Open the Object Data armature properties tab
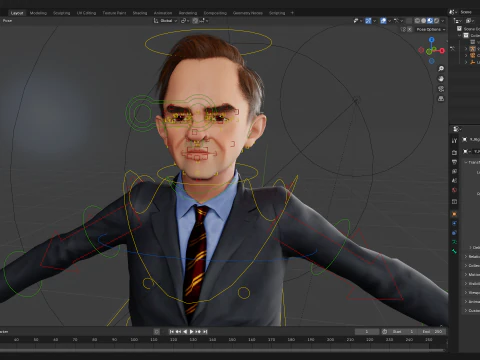This screenshot has width=480, height=360. point(454,242)
